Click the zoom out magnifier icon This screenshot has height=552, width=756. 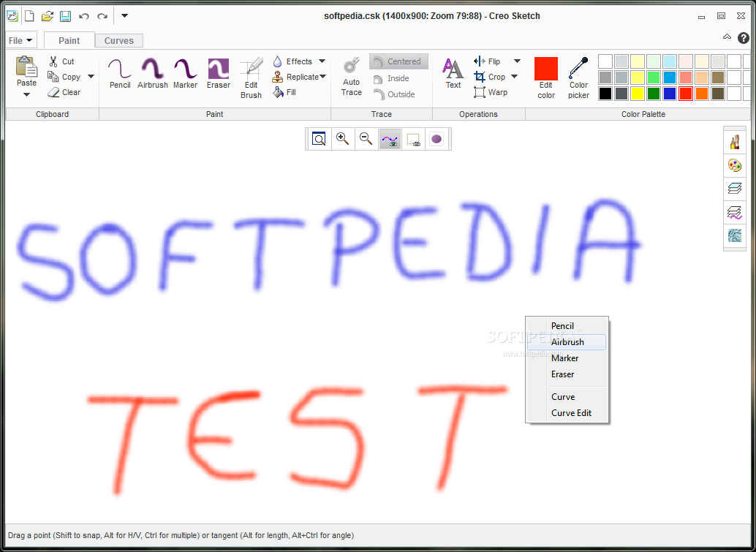point(366,139)
